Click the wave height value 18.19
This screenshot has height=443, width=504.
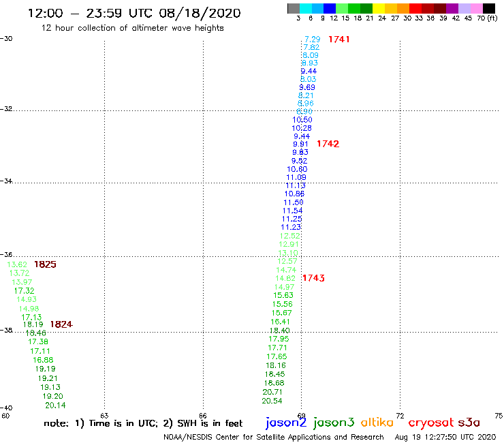[x=33, y=324]
